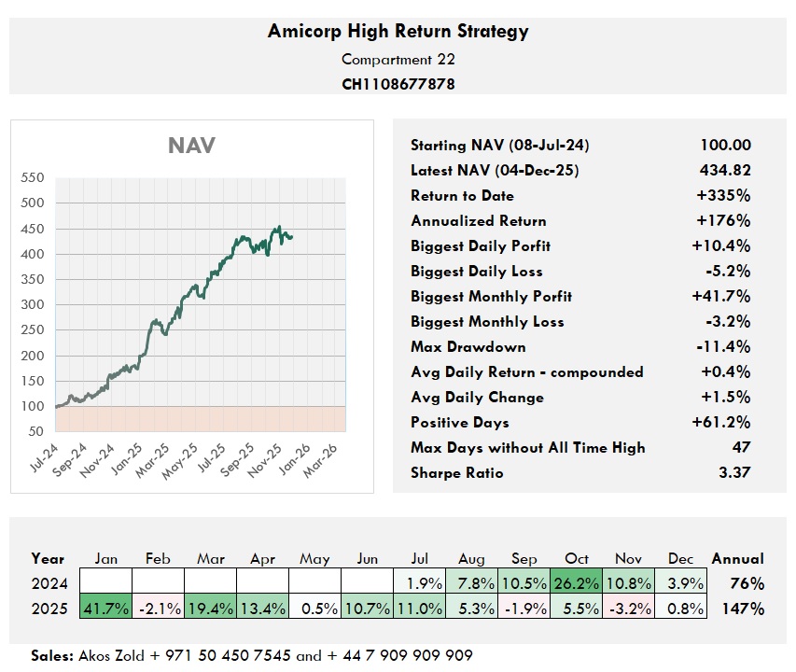Select the Sharpe Ratio value 3.37

point(731,473)
